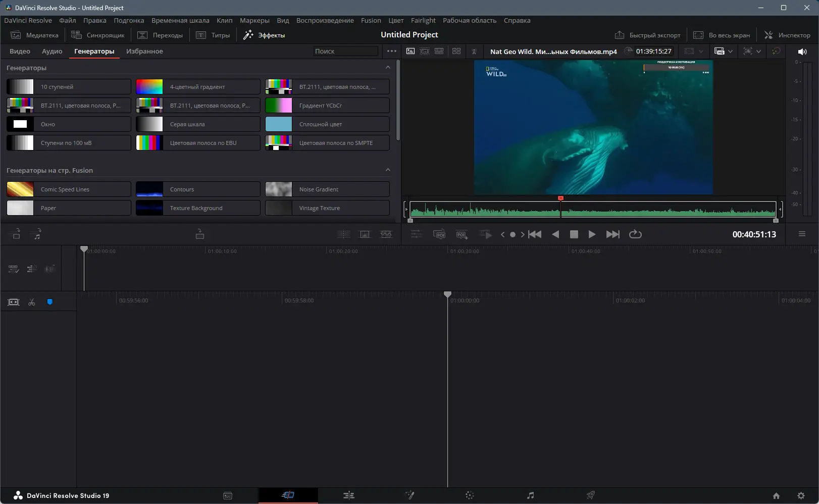The height and width of the screenshot is (504, 819).
Task: Open the Color page icon
Action: click(470, 495)
